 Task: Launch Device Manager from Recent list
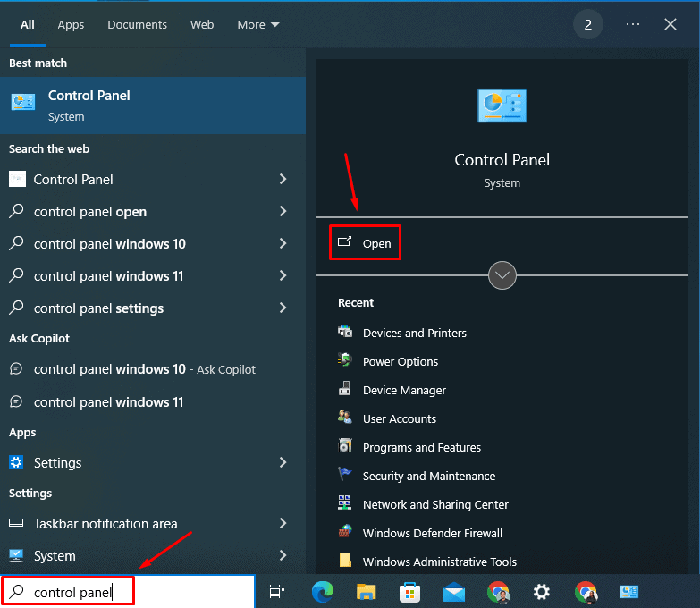point(403,390)
